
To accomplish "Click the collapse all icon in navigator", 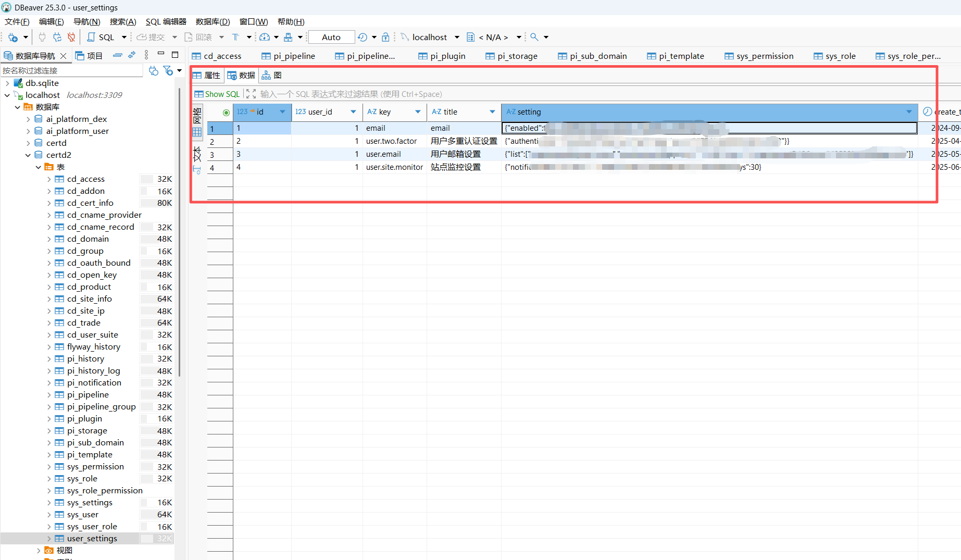I will tap(118, 55).
